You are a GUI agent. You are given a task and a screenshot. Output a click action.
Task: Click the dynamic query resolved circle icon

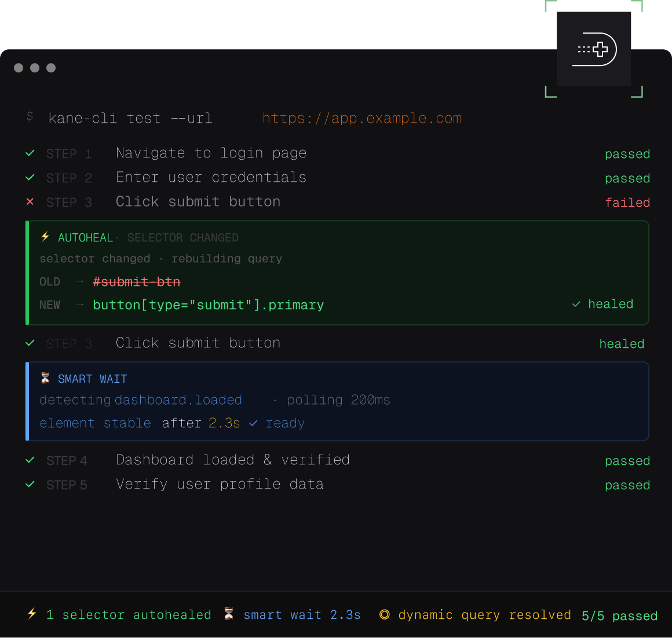(x=385, y=615)
